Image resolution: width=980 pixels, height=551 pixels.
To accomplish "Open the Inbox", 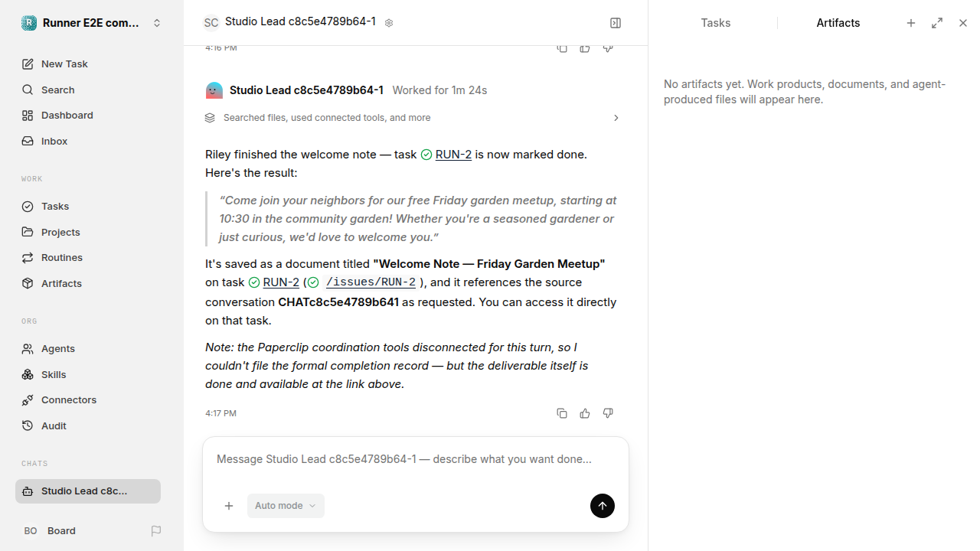I will [x=88, y=141].
